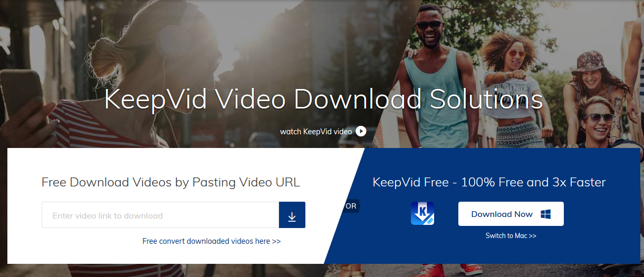
Task: Click the Free Download Videos by Pasting heading
Action: 171,182
